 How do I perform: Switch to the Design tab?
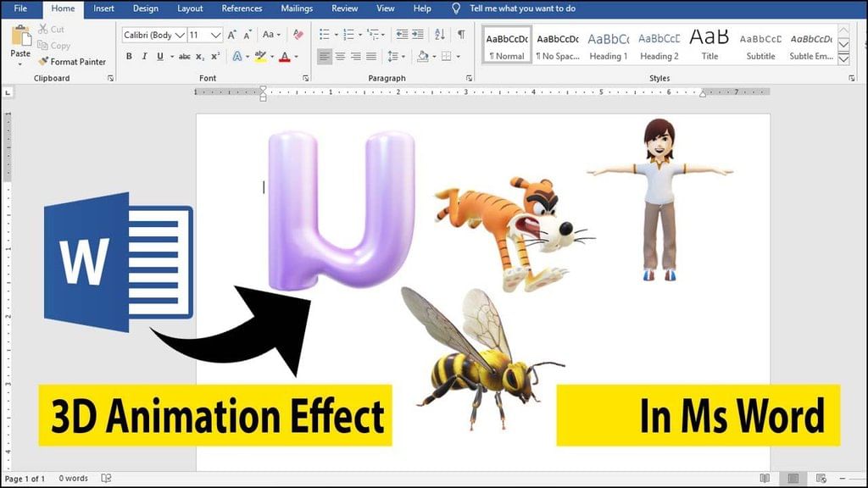tap(146, 8)
